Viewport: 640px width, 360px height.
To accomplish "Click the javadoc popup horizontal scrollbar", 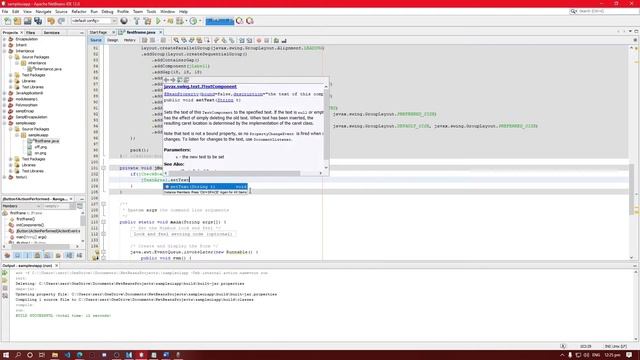I will pyautogui.click(x=243, y=173).
